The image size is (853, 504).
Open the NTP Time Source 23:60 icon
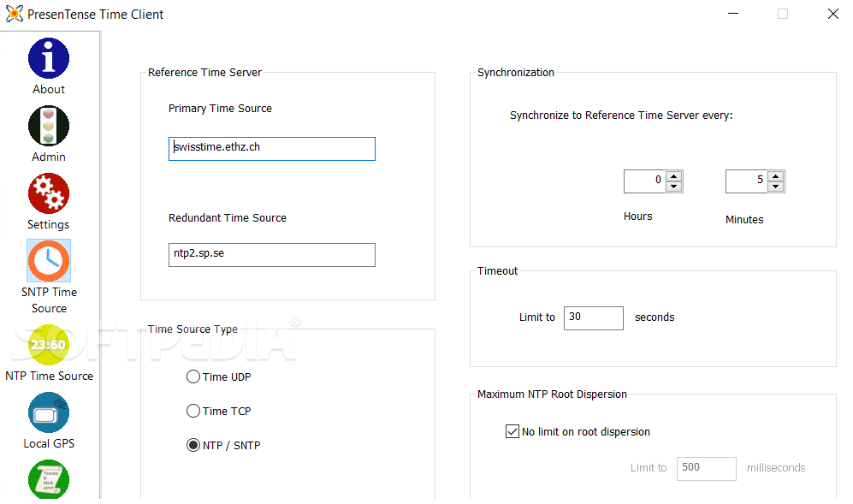click(x=49, y=345)
